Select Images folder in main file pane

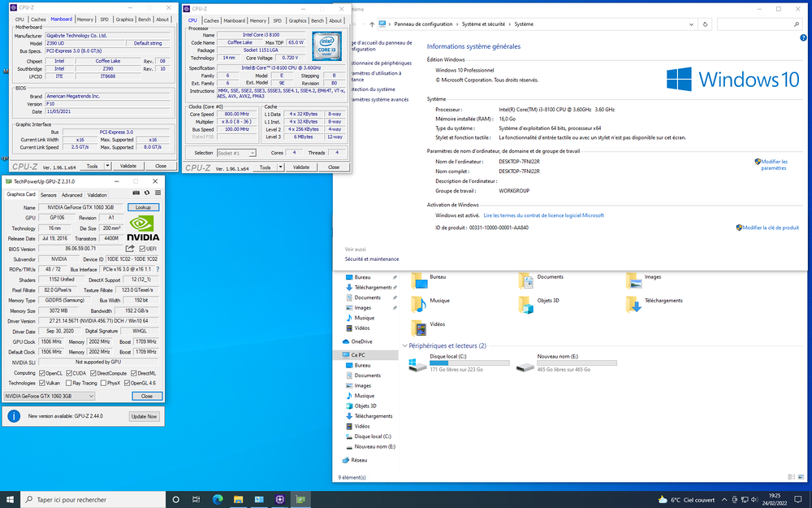[x=644, y=280]
